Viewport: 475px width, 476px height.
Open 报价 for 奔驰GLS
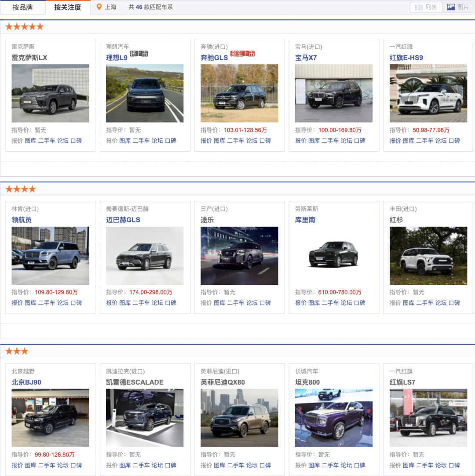(206, 141)
